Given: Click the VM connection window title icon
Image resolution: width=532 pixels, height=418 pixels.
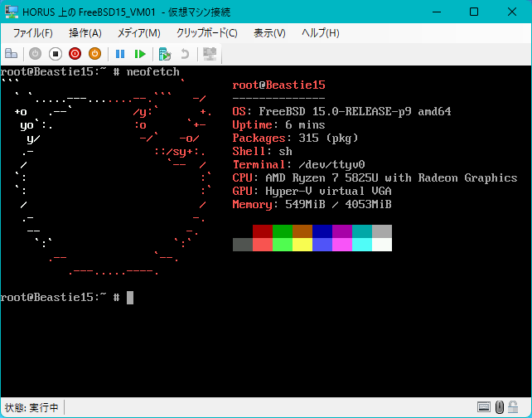Looking at the screenshot, I should pos(12,12).
